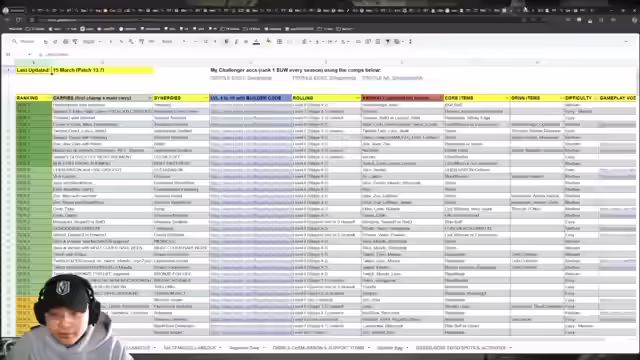Apply percent number format
This screenshot has height=360, width=640.
tap(121, 42)
